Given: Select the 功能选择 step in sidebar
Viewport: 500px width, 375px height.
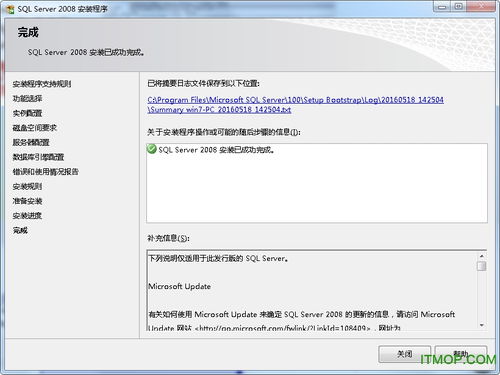Looking at the screenshot, I should (x=27, y=99).
